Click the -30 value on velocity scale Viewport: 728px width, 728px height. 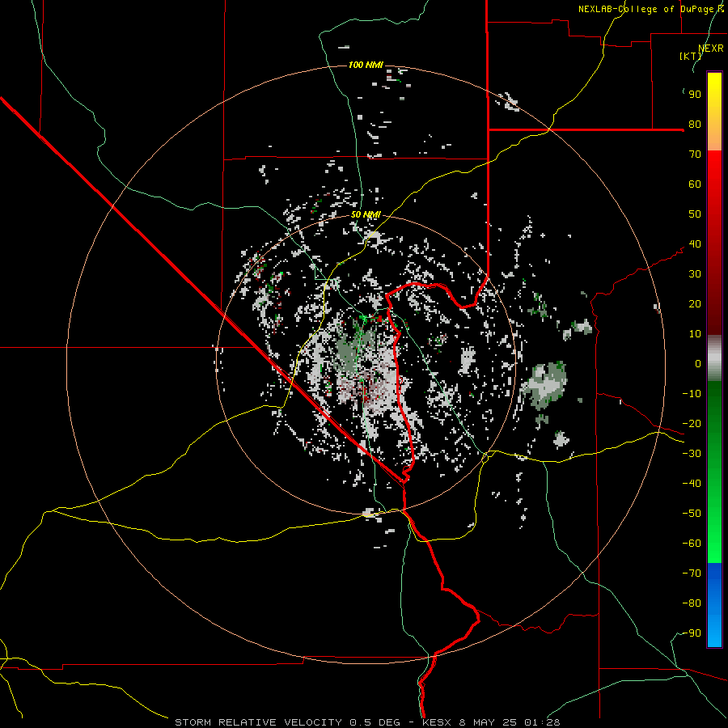coord(692,454)
